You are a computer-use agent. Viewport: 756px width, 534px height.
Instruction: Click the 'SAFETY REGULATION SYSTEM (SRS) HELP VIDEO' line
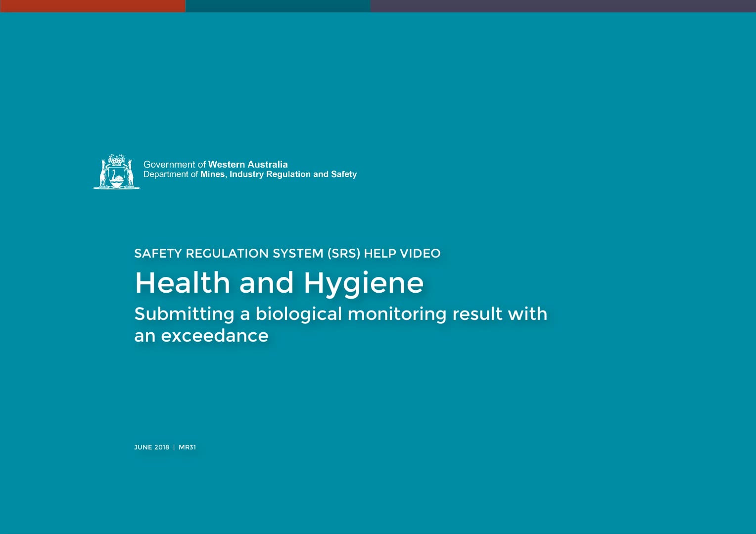(x=287, y=253)
